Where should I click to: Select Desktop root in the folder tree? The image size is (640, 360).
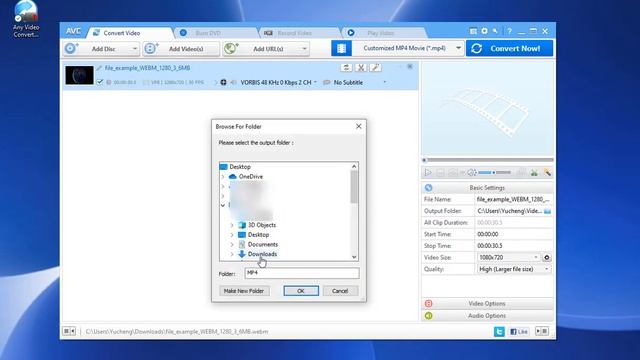[240, 167]
